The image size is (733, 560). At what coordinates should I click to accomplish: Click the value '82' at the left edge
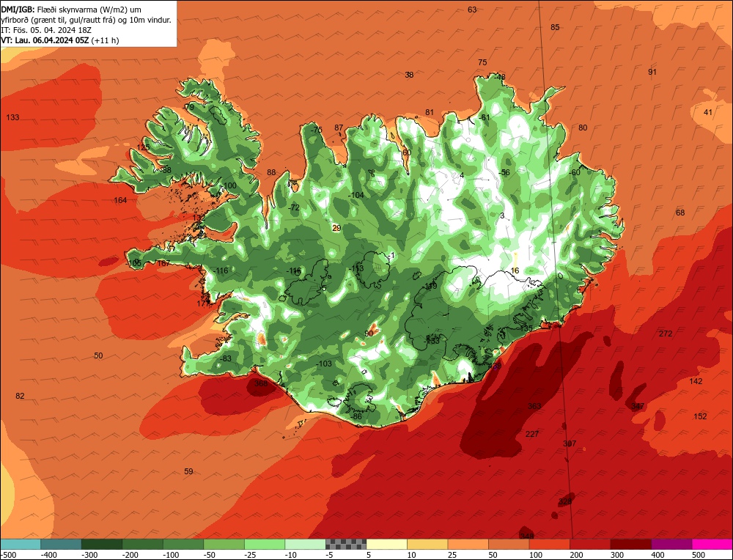pos(20,397)
